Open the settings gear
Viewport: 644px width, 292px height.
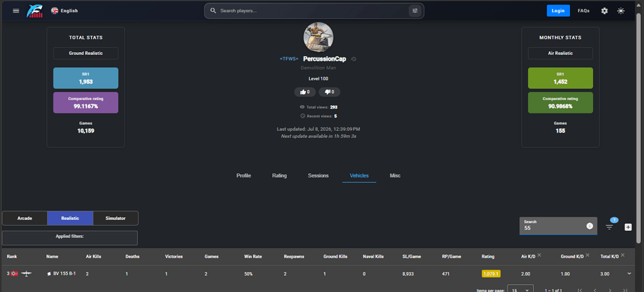point(604,11)
